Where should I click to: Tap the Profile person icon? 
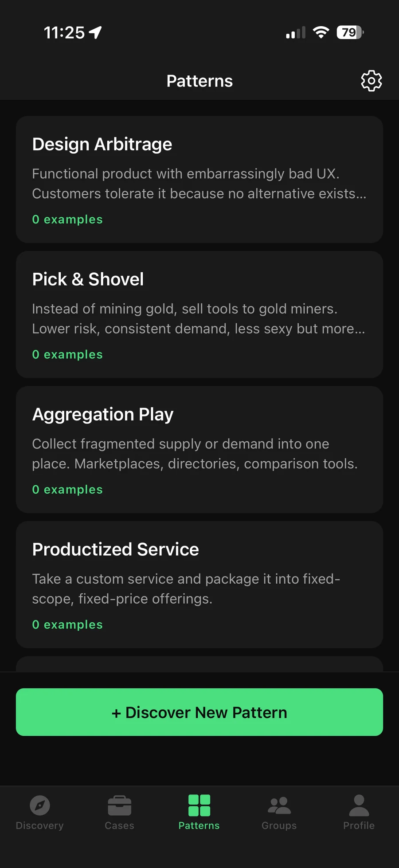coord(359,805)
